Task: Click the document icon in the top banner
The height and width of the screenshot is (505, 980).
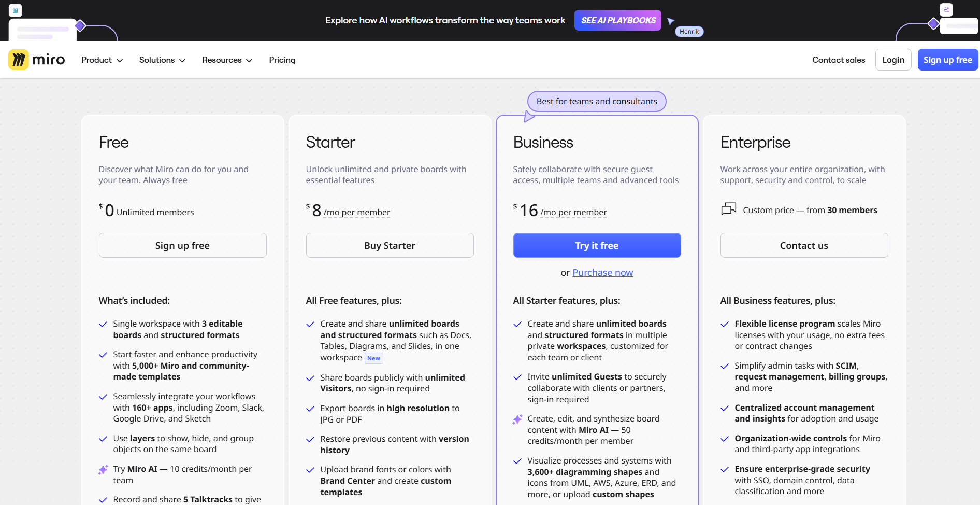Action: point(15,10)
